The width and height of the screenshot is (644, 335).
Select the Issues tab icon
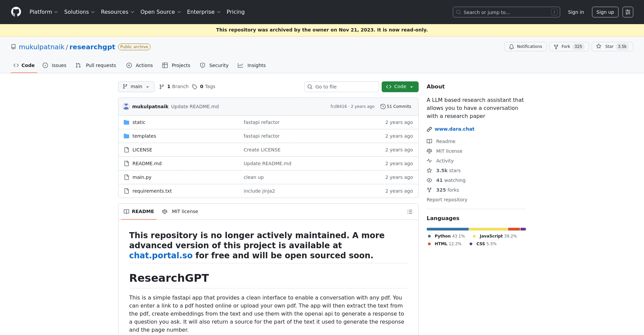point(46,65)
